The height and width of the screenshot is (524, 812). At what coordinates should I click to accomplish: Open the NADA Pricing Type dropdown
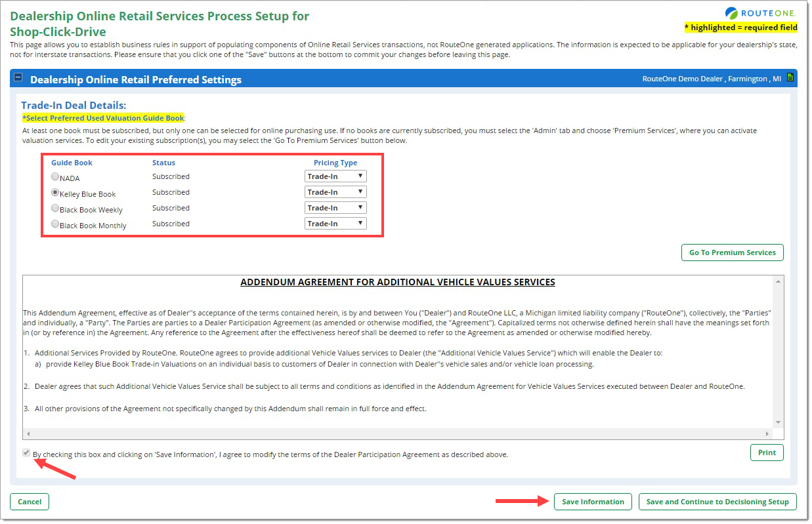point(335,176)
